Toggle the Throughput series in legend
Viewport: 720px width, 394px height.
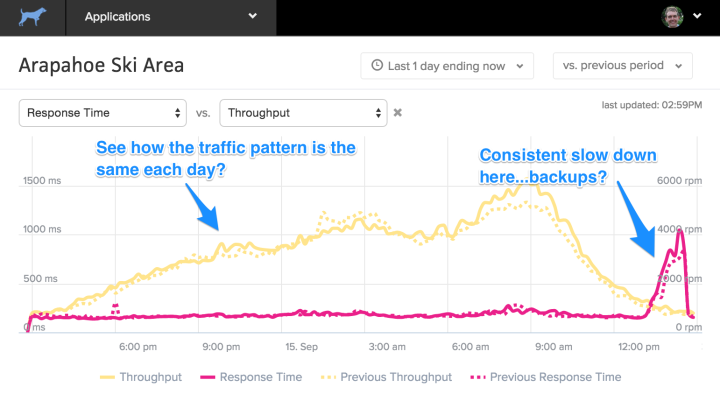click(141, 377)
